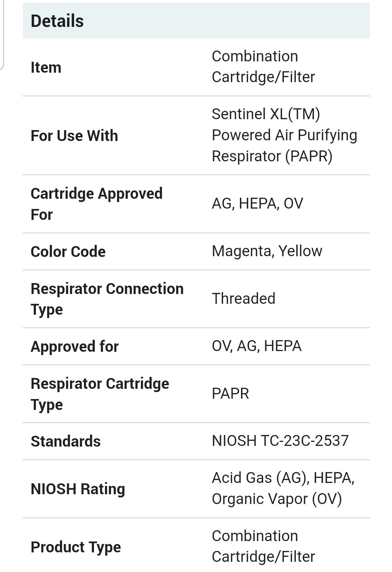Click PAPR value in Respirator Cartridge Type row
Image resolution: width=392 pixels, height=572 pixels.
coord(230,394)
